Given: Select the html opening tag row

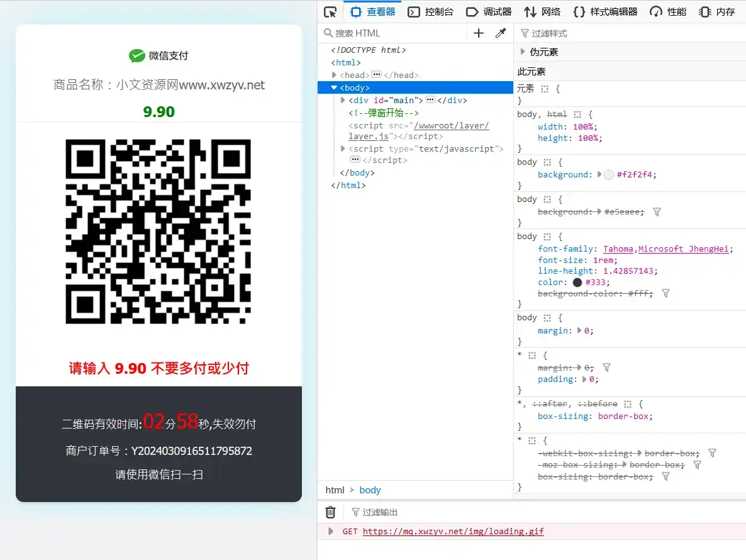Looking at the screenshot, I should pyautogui.click(x=346, y=63).
